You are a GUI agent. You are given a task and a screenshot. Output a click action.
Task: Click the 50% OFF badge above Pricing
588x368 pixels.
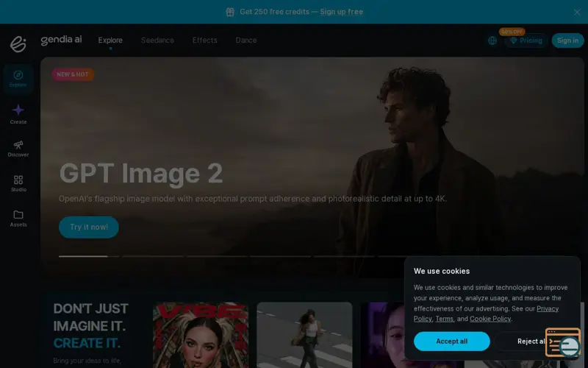[512, 32]
